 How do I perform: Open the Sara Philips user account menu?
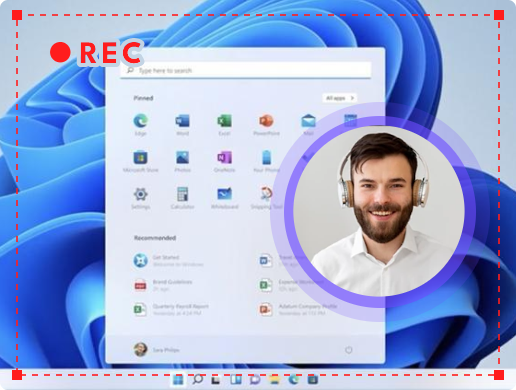click(x=156, y=350)
